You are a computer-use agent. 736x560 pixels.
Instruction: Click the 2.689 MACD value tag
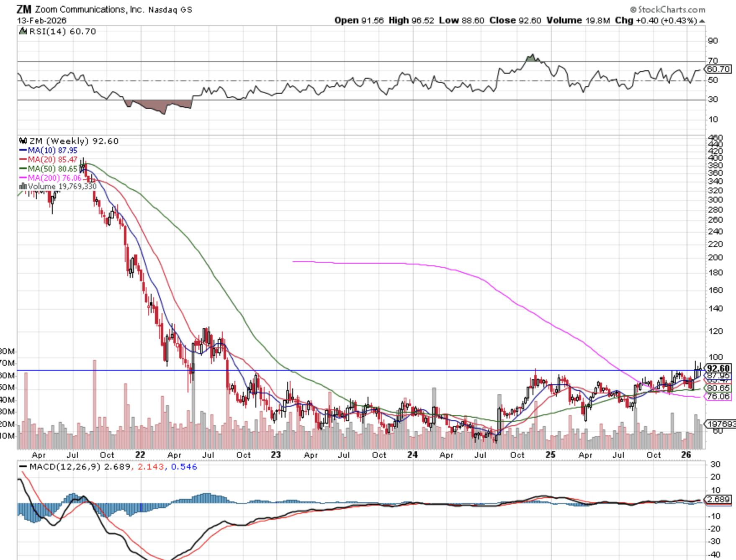(x=718, y=499)
